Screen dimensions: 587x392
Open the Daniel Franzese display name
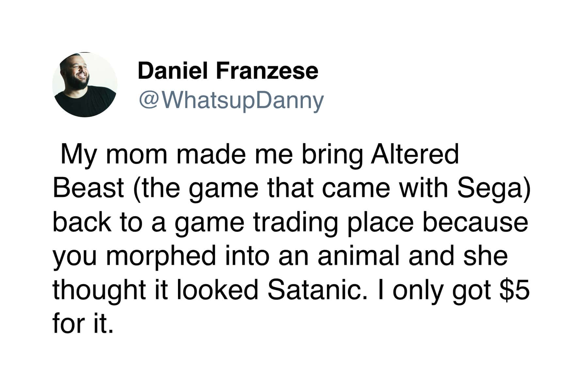(228, 71)
